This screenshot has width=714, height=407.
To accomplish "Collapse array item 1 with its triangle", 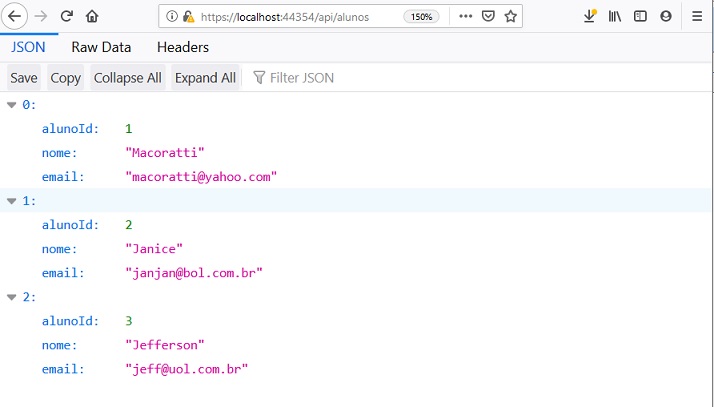I will (x=12, y=201).
